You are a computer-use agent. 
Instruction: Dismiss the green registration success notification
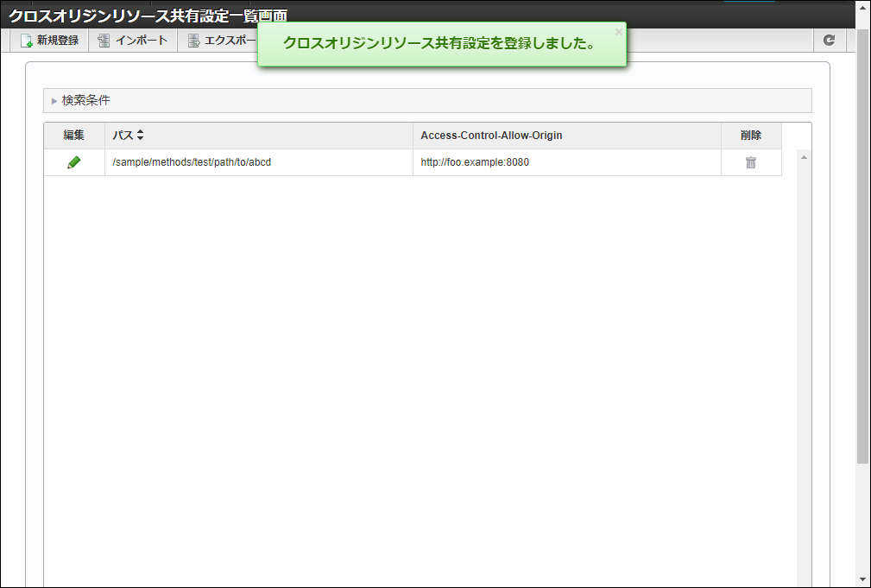point(618,32)
